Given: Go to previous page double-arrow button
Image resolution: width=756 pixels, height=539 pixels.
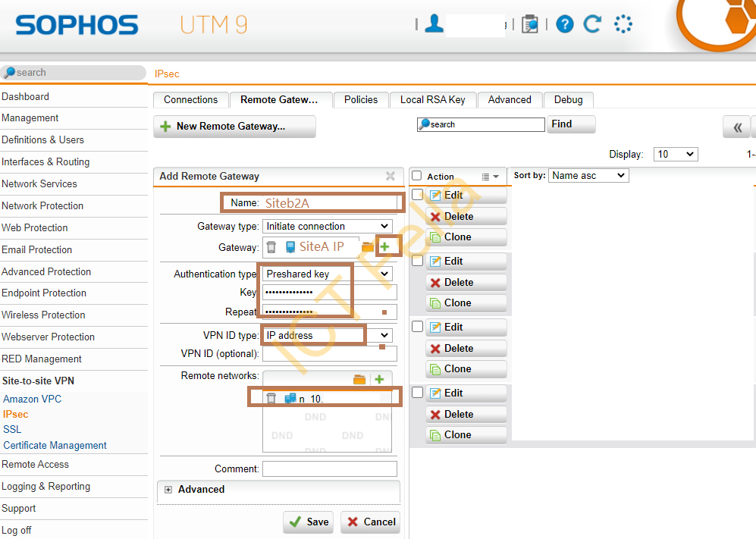Looking at the screenshot, I should tap(737, 127).
